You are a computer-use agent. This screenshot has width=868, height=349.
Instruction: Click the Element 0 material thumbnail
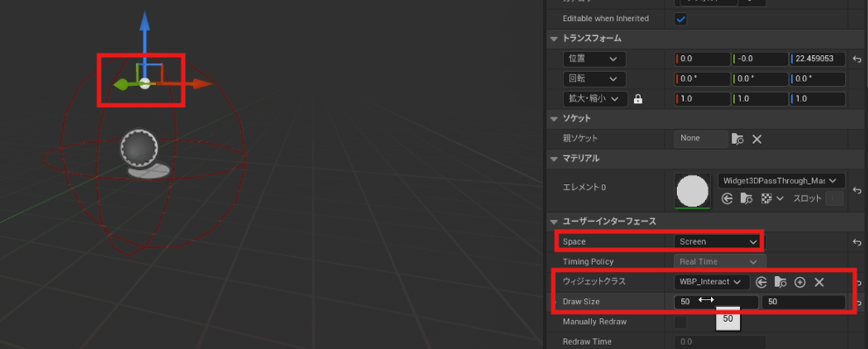coord(693,191)
